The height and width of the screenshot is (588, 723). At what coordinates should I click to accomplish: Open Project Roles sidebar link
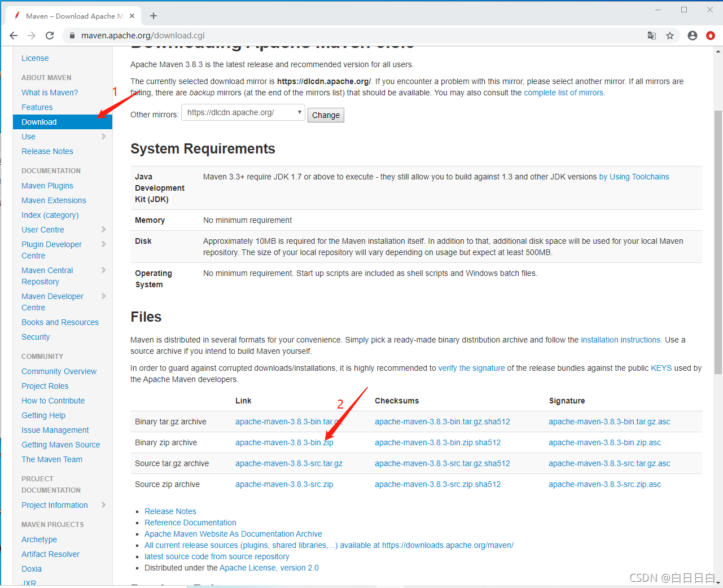(x=45, y=386)
